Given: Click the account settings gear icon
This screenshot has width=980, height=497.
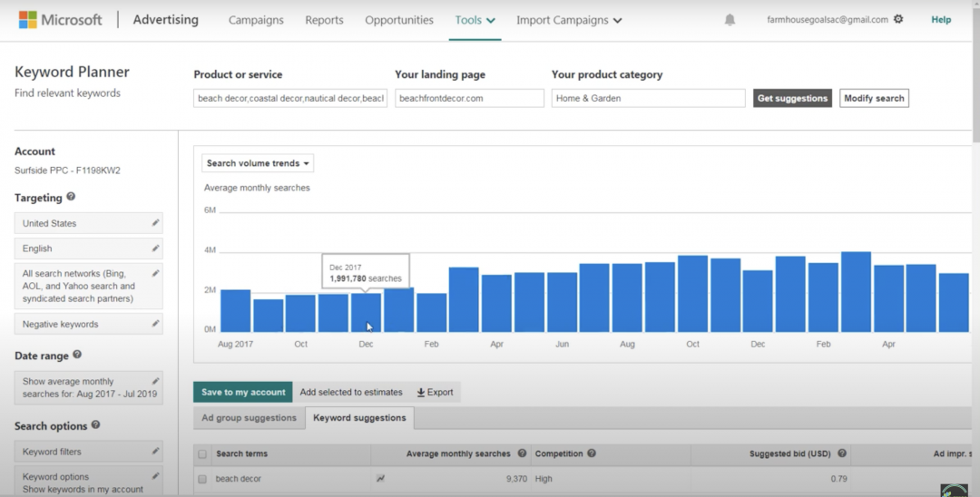Looking at the screenshot, I should click(898, 19).
